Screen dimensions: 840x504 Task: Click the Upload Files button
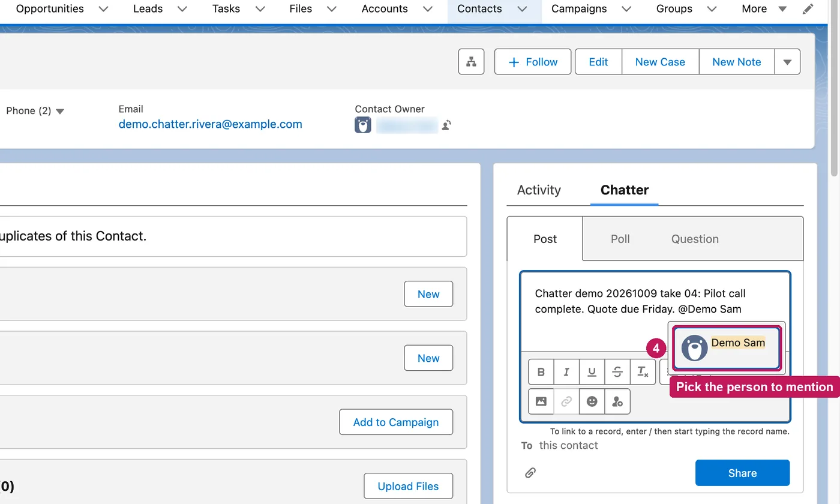pyautogui.click(x=408, y=486)
